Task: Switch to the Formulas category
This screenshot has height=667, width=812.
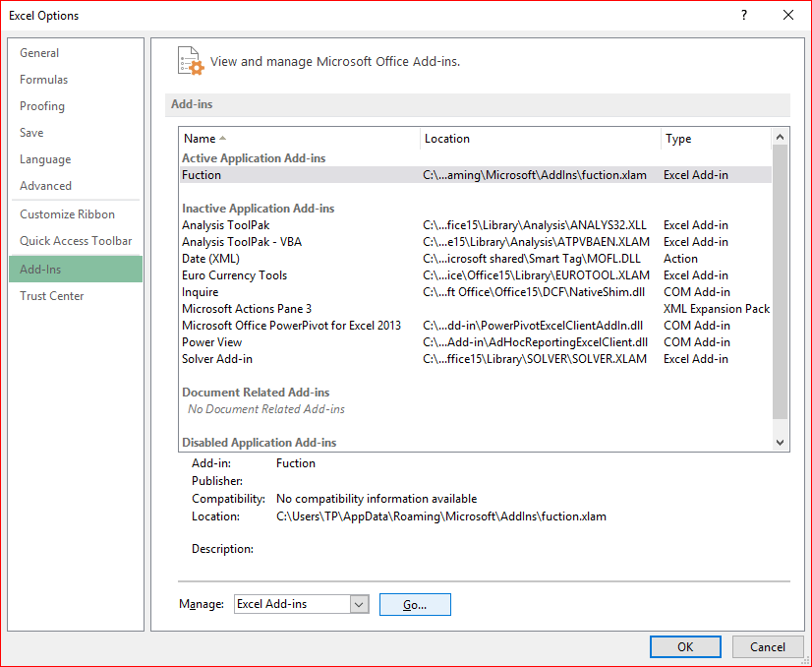Action: [x=44, y=80]
